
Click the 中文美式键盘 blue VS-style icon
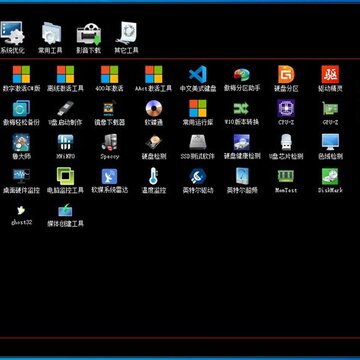tap(198, 79)
